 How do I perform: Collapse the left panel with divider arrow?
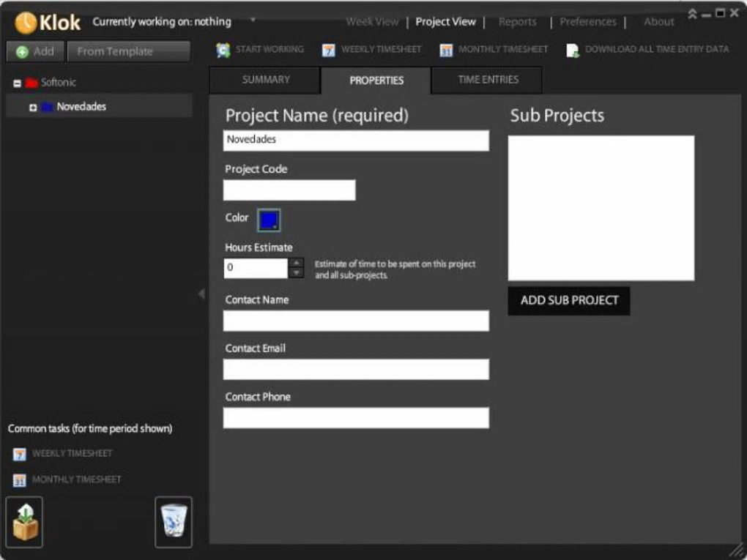click(201, 294)
